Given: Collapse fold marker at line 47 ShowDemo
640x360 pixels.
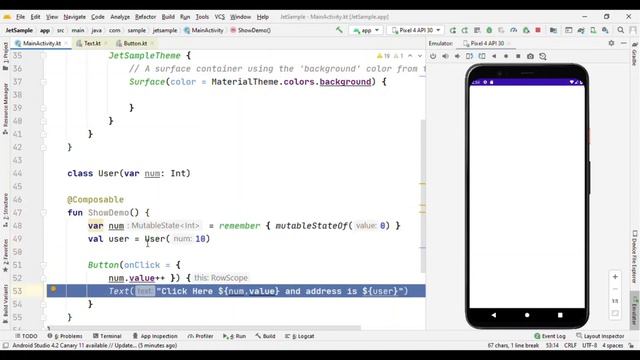Looking at the screenshot, I should point(43,213).
